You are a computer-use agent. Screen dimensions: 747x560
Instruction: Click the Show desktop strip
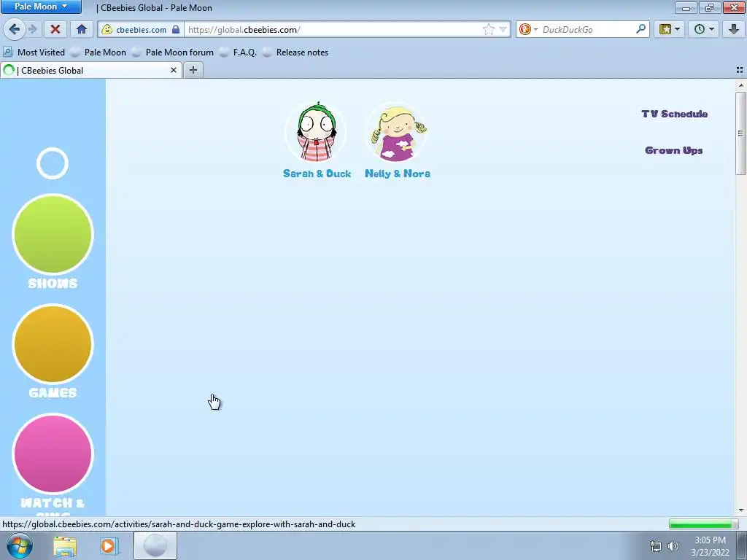pos(742,545)
